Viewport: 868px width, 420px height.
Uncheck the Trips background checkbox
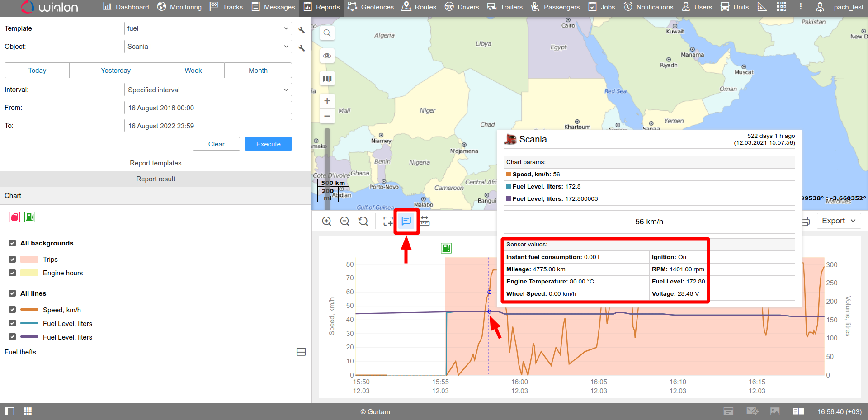coord(13,260)
